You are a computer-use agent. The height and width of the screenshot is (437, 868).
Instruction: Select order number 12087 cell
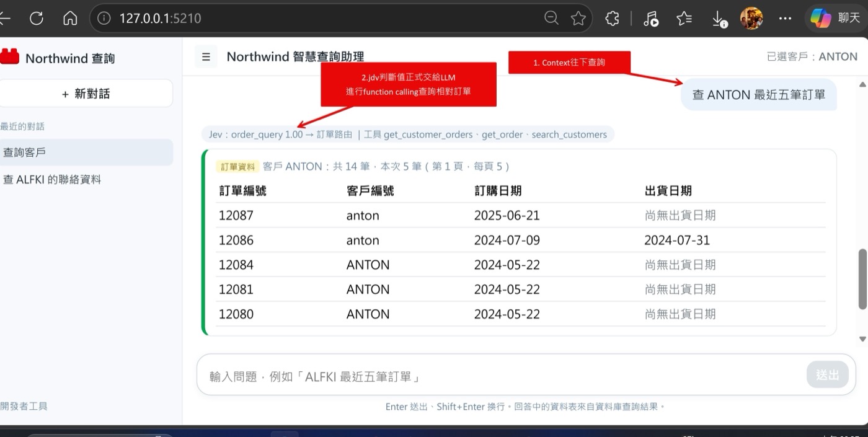(236, 216)
